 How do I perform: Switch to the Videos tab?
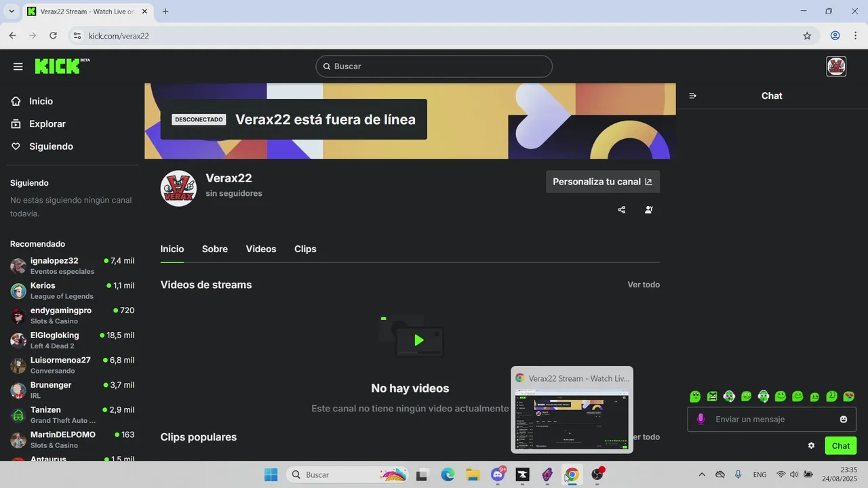tap(261, 249)
